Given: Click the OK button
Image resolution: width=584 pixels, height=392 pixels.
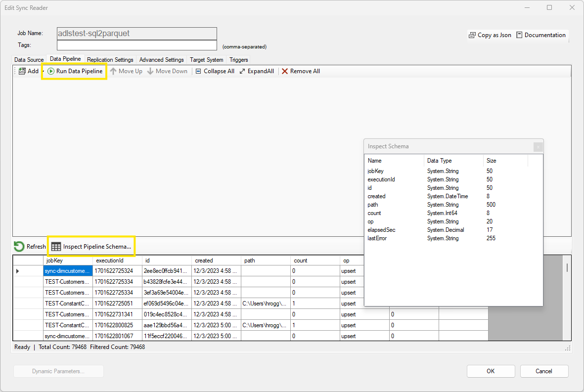Looking at the screenshot, I should (x=491, y=371).
